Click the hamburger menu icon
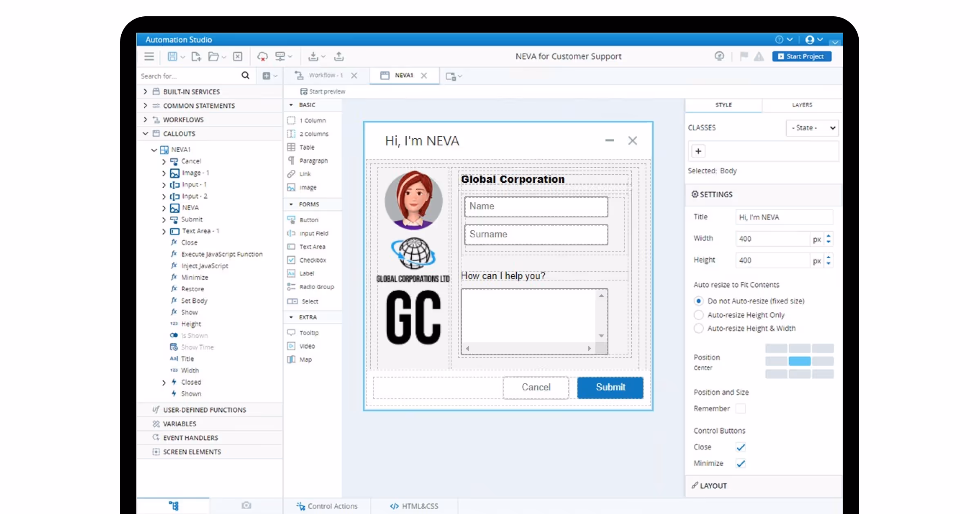Screen dimensions: 980x514 coord(149,56)
